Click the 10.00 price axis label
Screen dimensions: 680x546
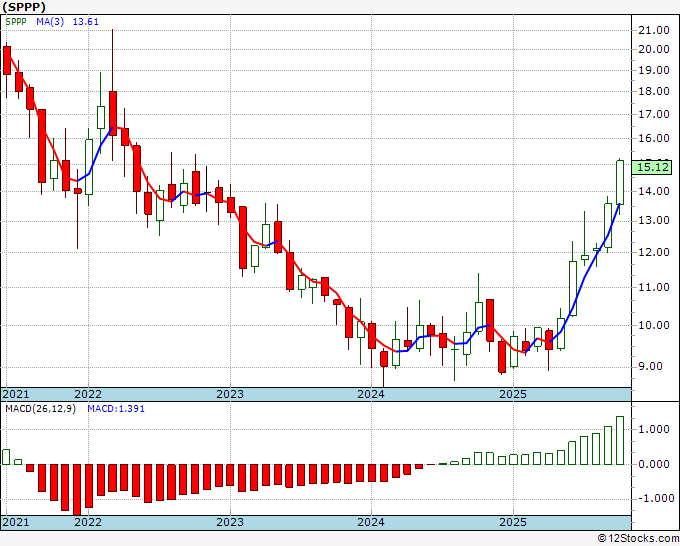pyautogui.click(x=654, y=325)
